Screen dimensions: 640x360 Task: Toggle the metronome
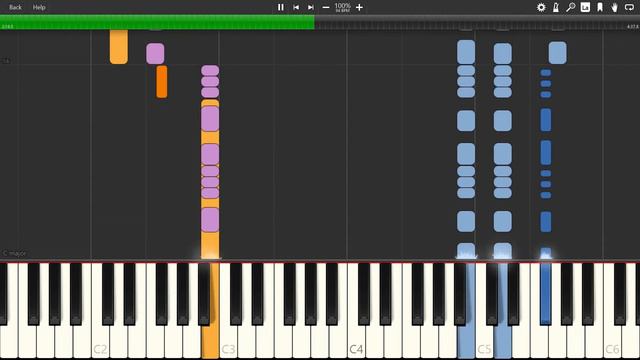(556, 7)
